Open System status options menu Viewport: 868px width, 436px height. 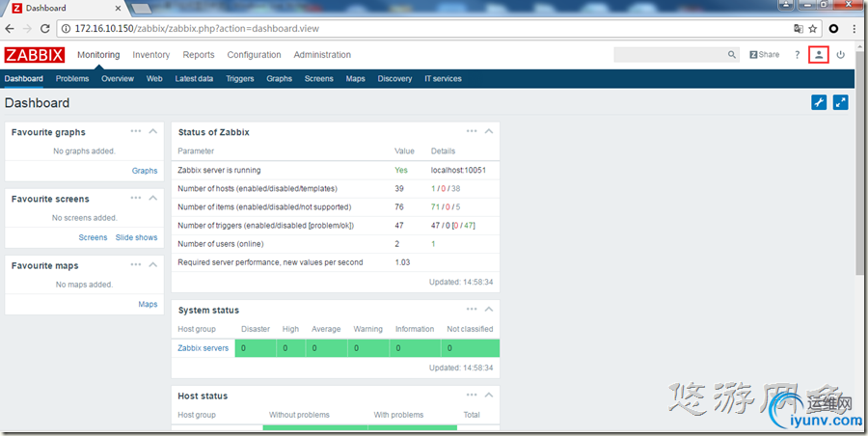472,309
